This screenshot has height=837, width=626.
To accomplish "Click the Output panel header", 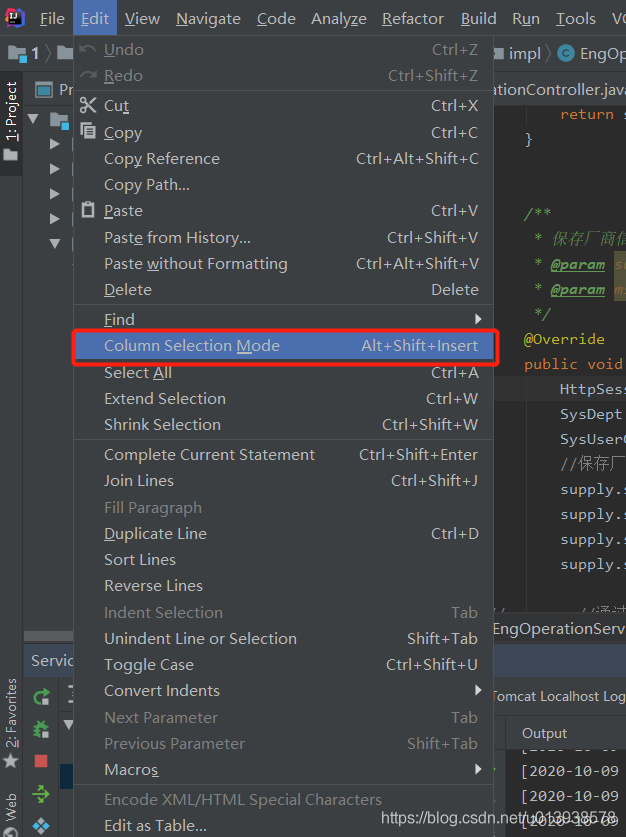I will pos(544,733).
